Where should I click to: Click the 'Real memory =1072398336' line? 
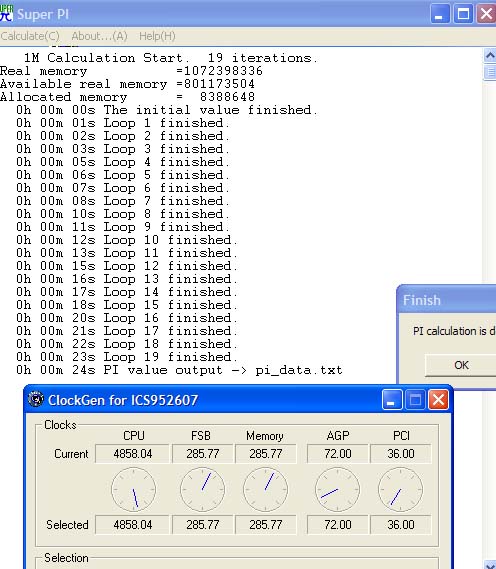pyautogui.click(x=131, y=71)
